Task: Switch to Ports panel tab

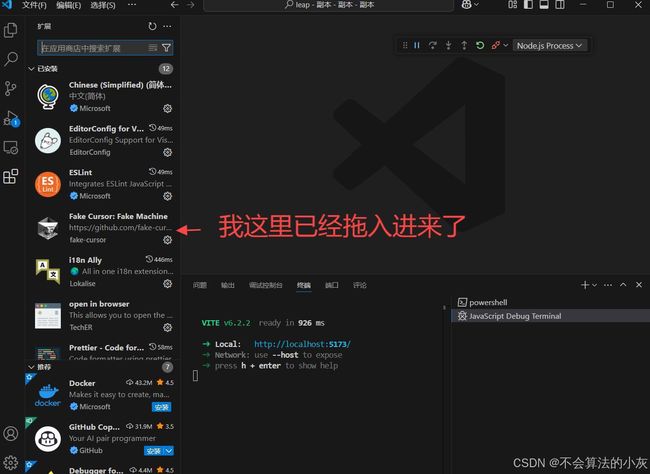Action: [x=332, y=285]
